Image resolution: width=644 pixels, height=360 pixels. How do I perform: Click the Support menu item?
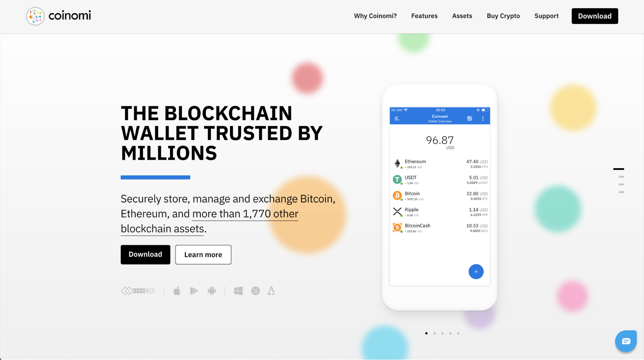tap(547, 16)
